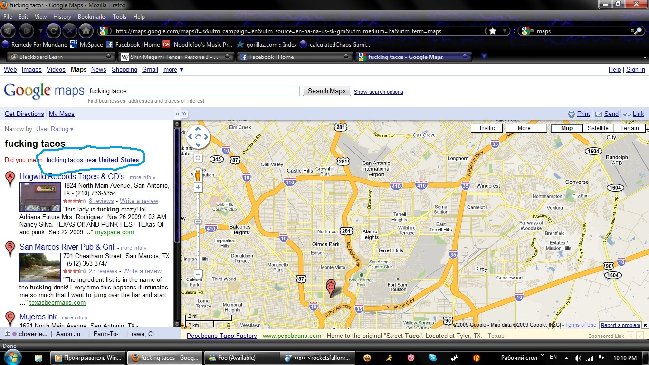
Task: Expand the 'more' Google services dropdown
Action: [x=173, y=70]
